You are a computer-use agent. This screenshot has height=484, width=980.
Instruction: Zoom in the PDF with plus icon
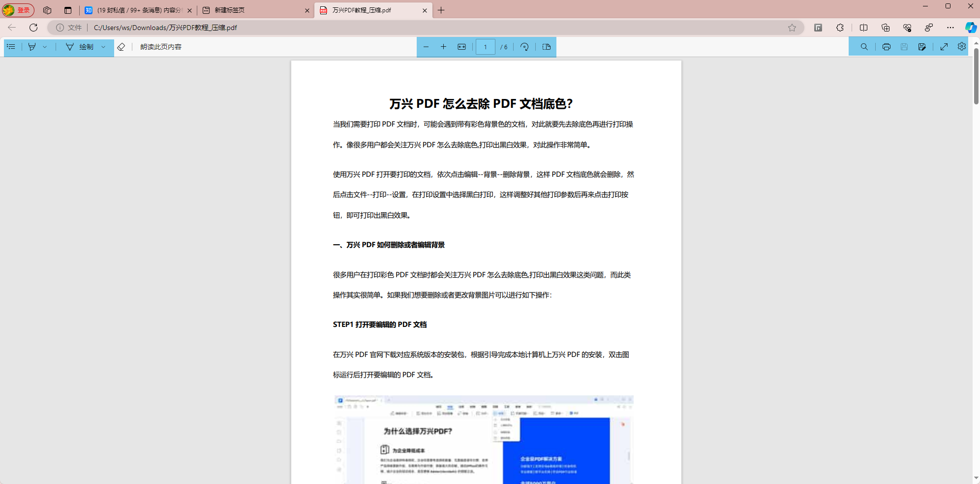443,47
